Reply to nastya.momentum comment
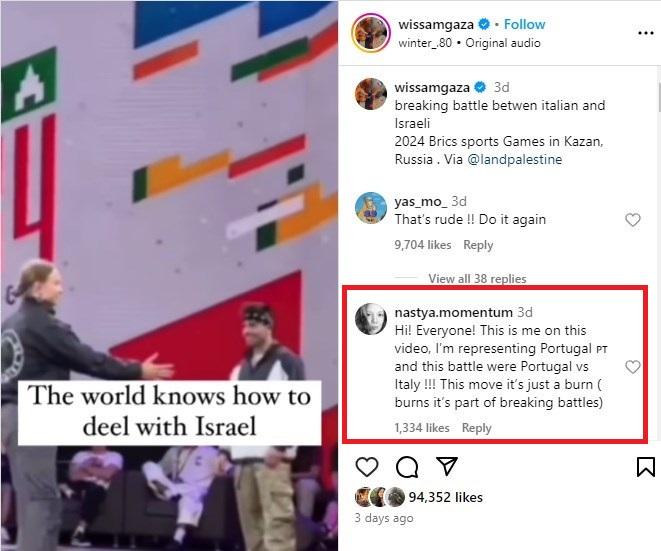This screenshot has height=551, width=661. coord(477,428)
